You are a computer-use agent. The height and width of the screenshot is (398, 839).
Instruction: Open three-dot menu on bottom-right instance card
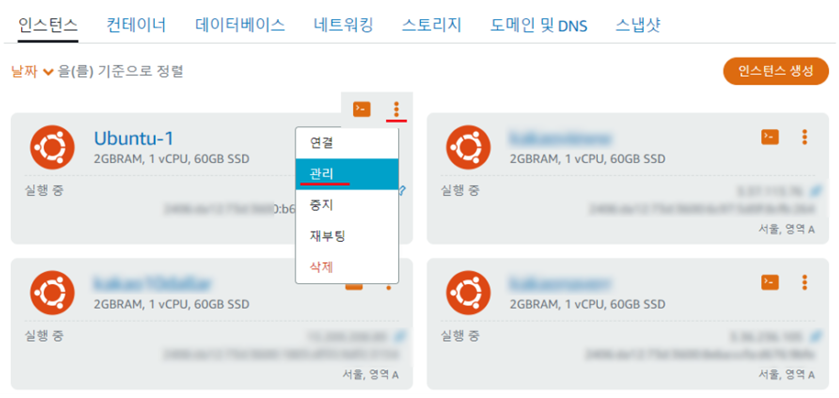(804, 282)
